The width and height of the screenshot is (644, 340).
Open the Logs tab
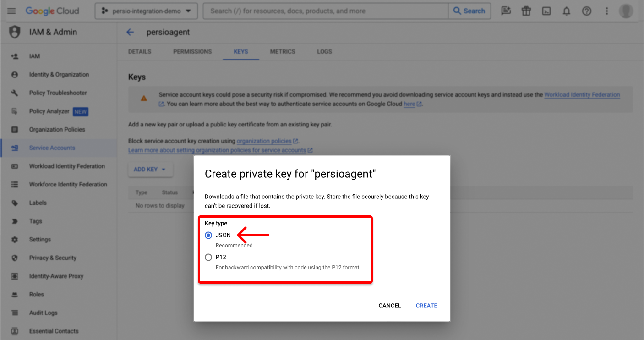pyautogui.click(x=324, y=52)
